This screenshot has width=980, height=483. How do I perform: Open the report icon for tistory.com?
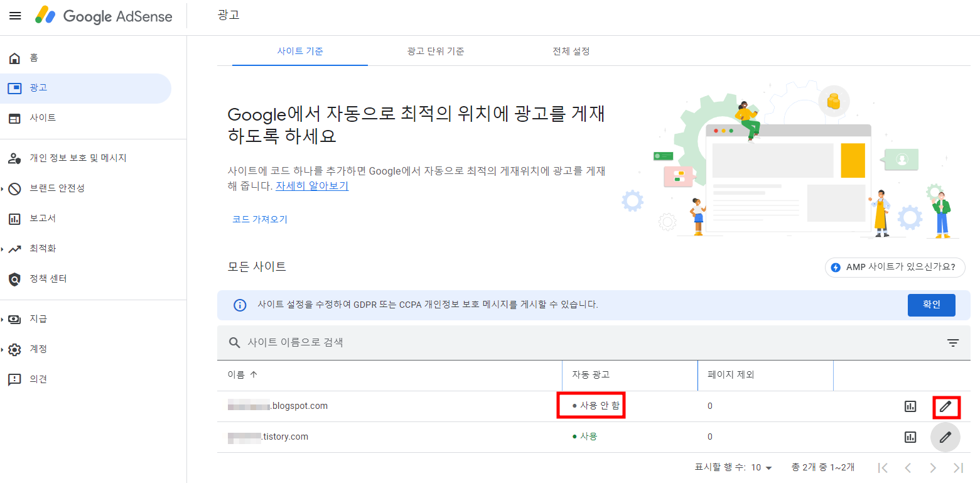click(x=910, y=437)
